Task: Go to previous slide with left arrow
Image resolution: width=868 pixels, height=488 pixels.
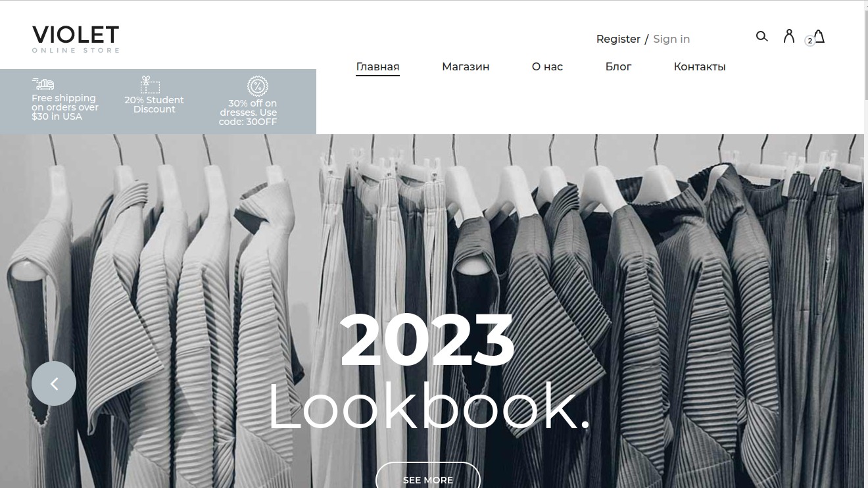Action: click(x=54, y=383)
